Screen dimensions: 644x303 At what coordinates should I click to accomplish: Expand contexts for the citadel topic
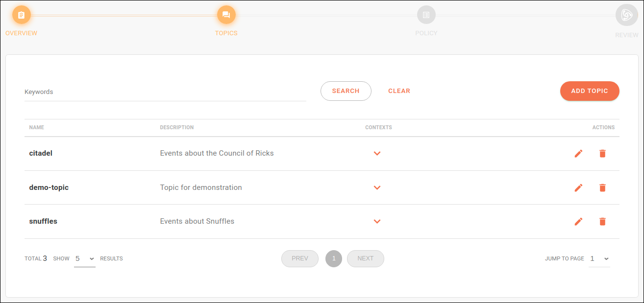pyautogui.click(x=377, y=153)
